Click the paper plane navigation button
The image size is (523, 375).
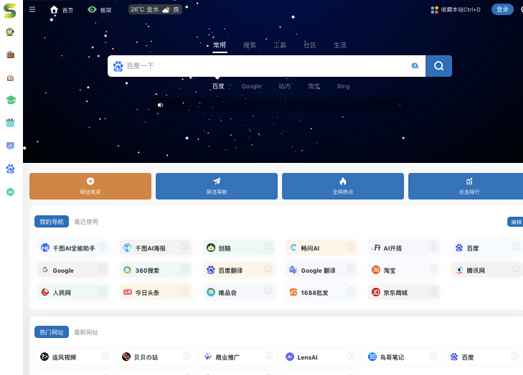(x=216, y=186)
